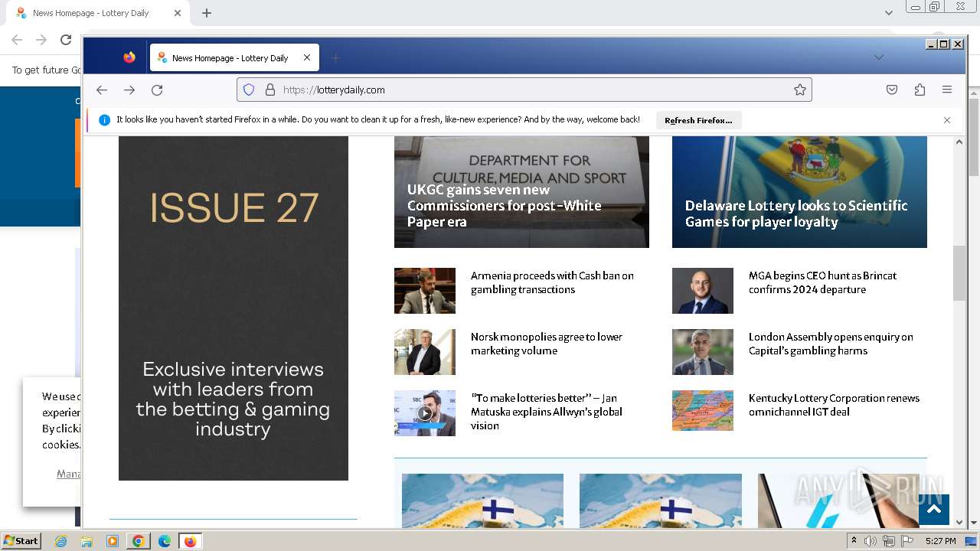Image resolution: width=980 pixels, height=551 pixels.
Task: Click the Firefox forward arrow button
Action: tap(129, 90)
